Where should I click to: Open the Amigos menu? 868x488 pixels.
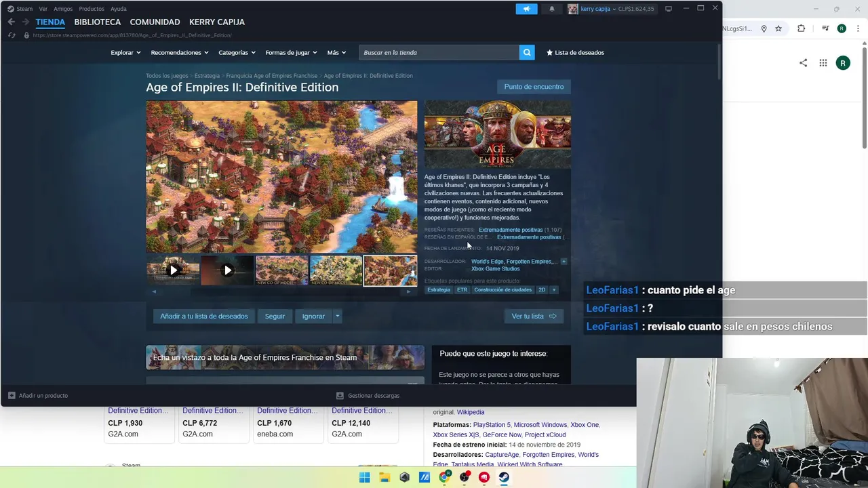63,9
